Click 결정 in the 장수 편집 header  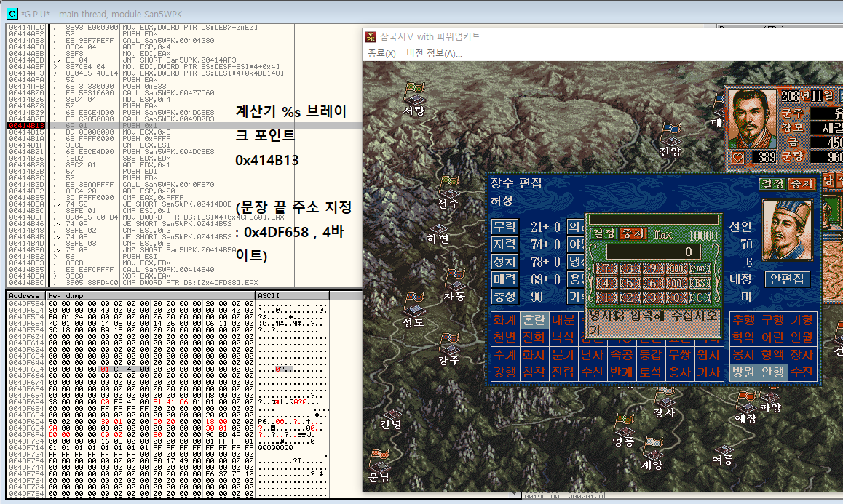click(772, 184)
